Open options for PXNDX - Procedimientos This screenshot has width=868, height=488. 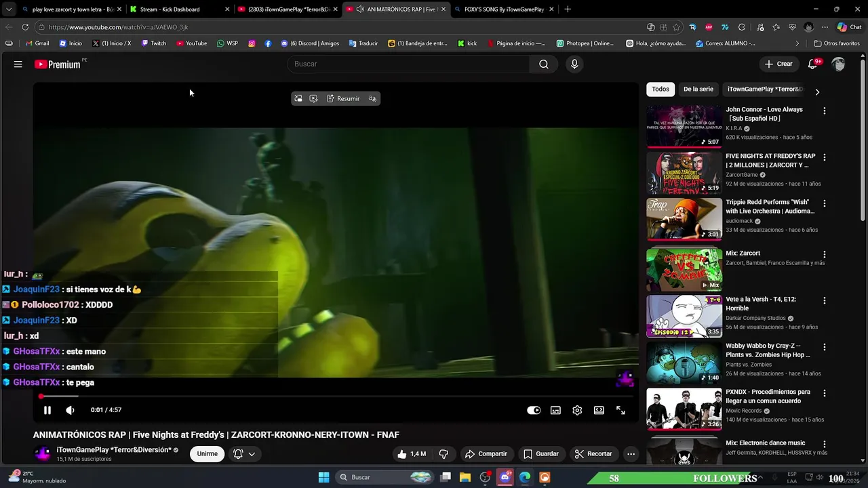point(825,393)
